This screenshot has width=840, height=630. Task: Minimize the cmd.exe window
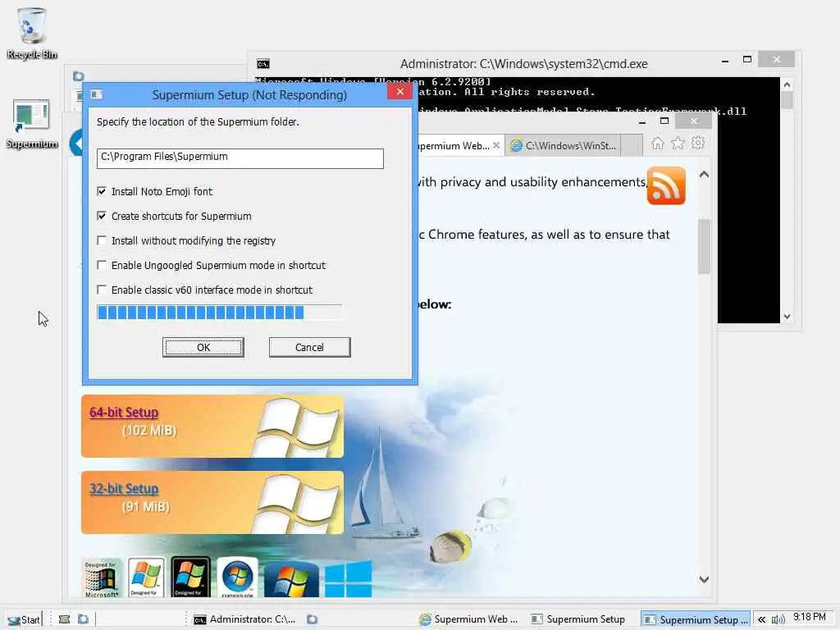click(x=725, y=61)
